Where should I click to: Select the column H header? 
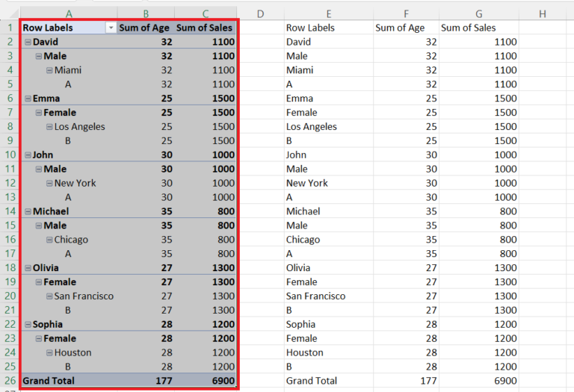[x=543, y=13]
